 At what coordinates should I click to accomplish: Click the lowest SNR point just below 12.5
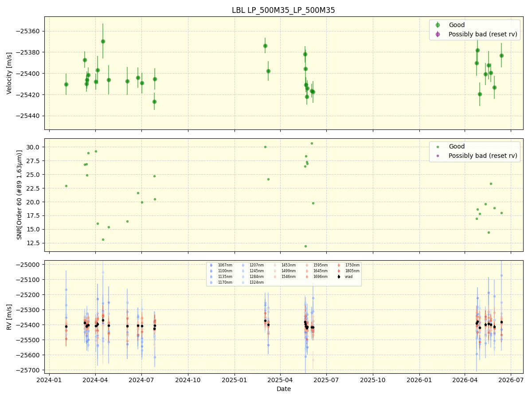(x=305, y=246)
